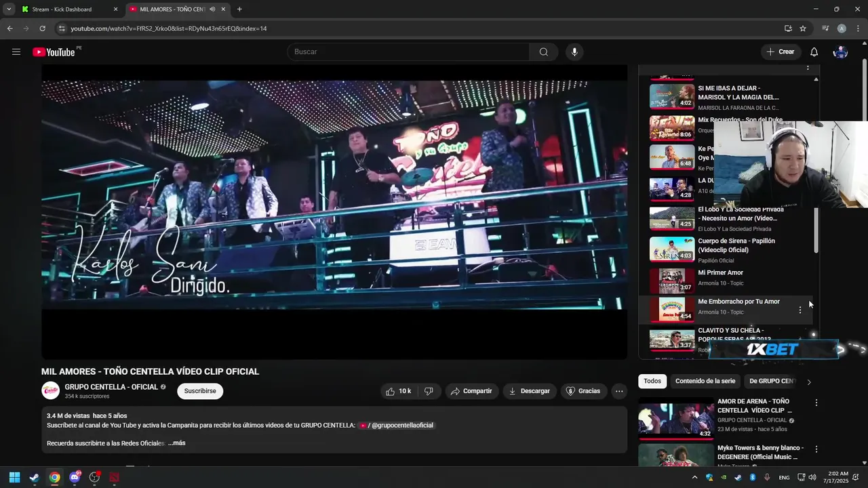Like the video with thumbs up
Image resolution: width=868 pixels, height=488 pixels.
point(399,391)
